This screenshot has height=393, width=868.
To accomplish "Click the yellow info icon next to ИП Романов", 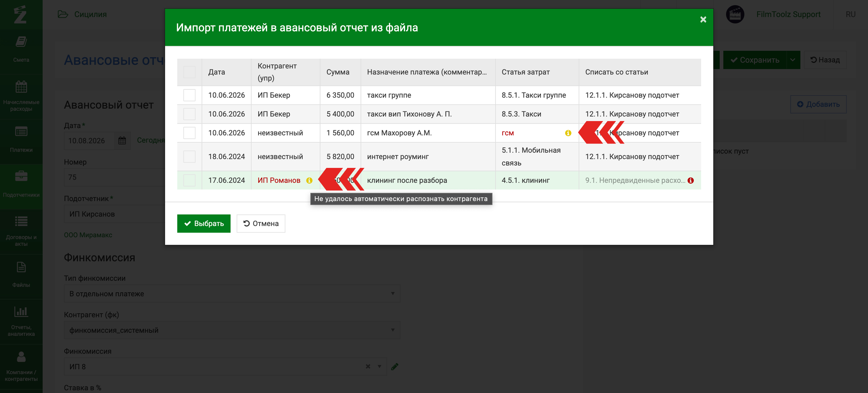I will pyautogui.click(x=309, y=180).
